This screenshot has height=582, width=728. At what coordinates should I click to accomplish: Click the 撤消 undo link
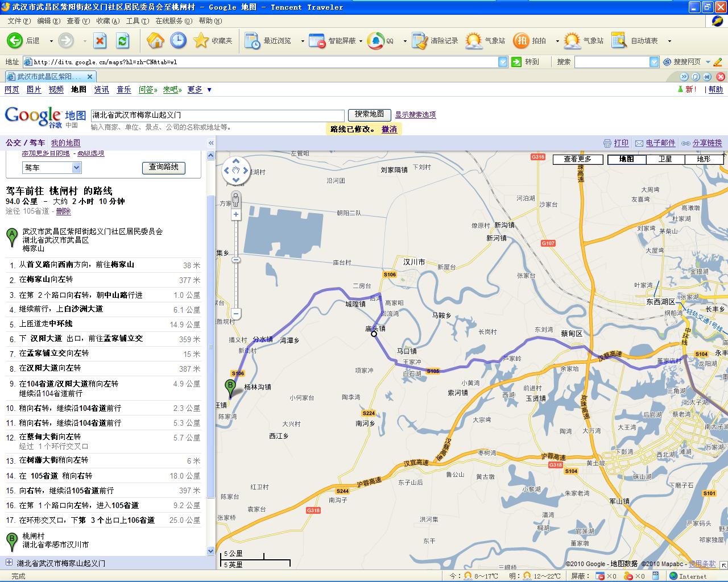tap(390, 129)
